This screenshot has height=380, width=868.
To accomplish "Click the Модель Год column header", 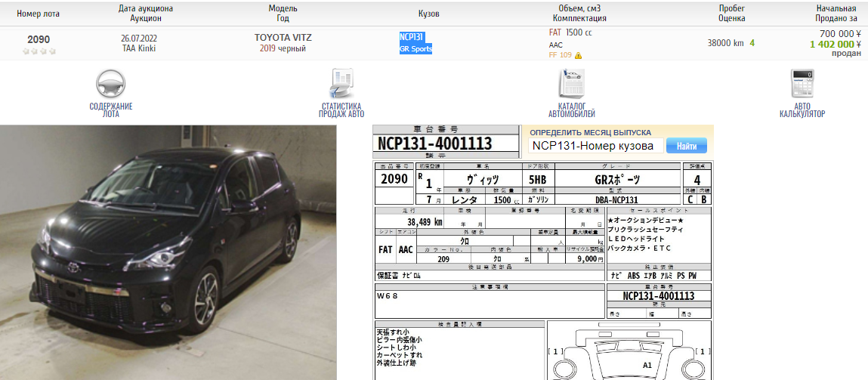I will pyautogui.click(x=283, y=14).
